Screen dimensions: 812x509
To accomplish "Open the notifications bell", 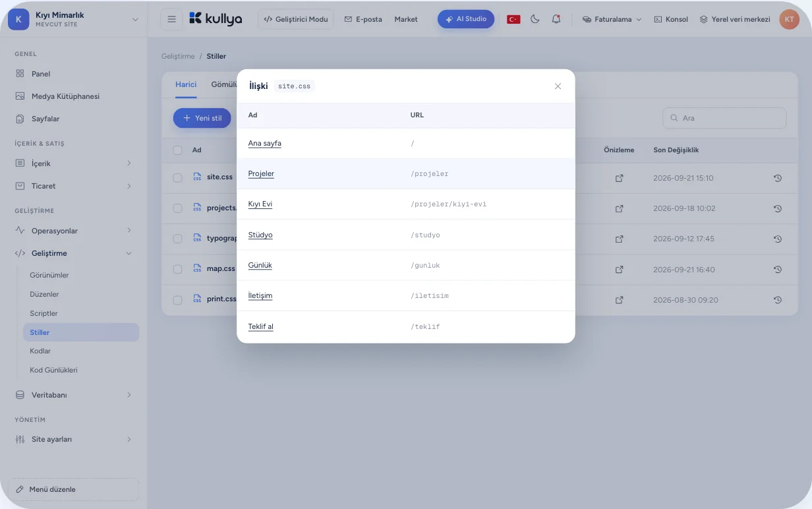I will pyautogui.click(x=556, y=19).
